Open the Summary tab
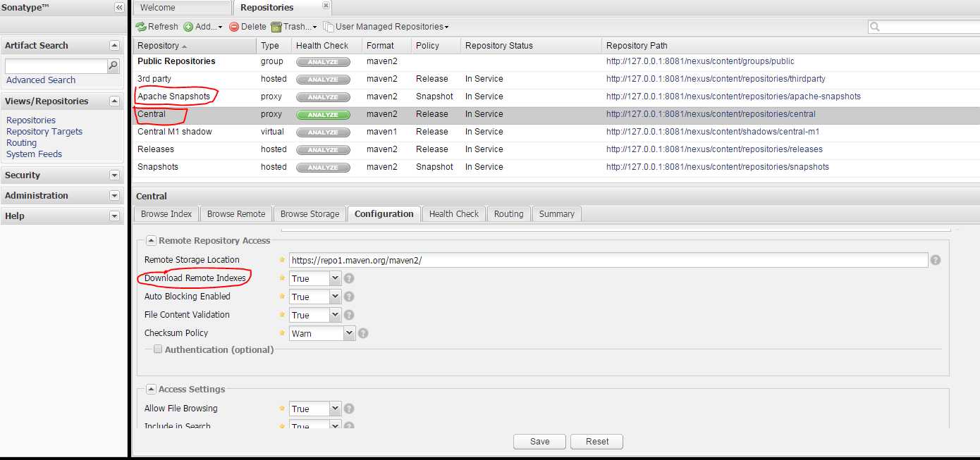Screen dimensions: 980x460 (557, 214)
